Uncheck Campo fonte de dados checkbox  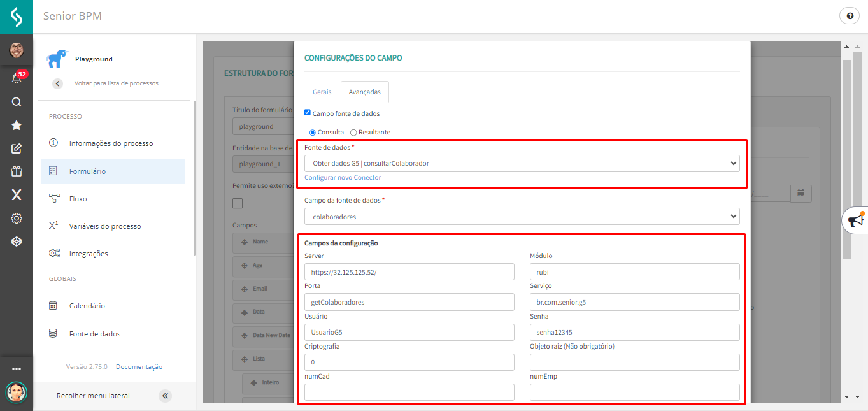pos(308,113)
